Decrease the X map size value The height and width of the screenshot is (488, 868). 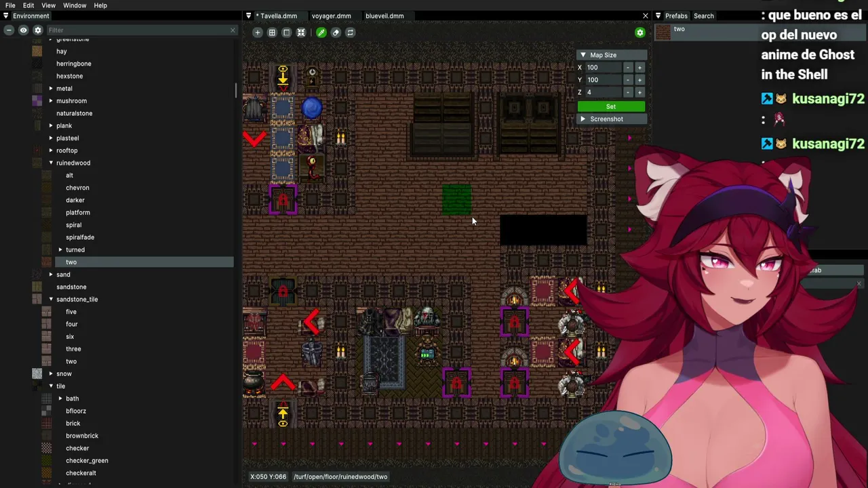point(628,68)
